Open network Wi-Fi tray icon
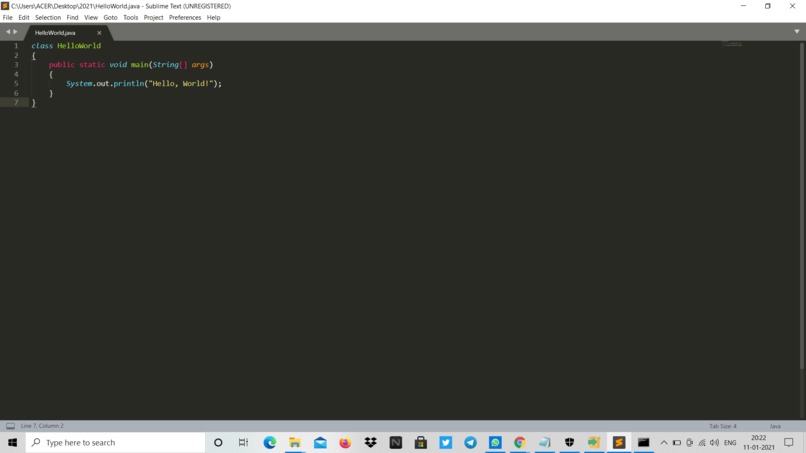806x453 pixels. (x=702, y=442)
